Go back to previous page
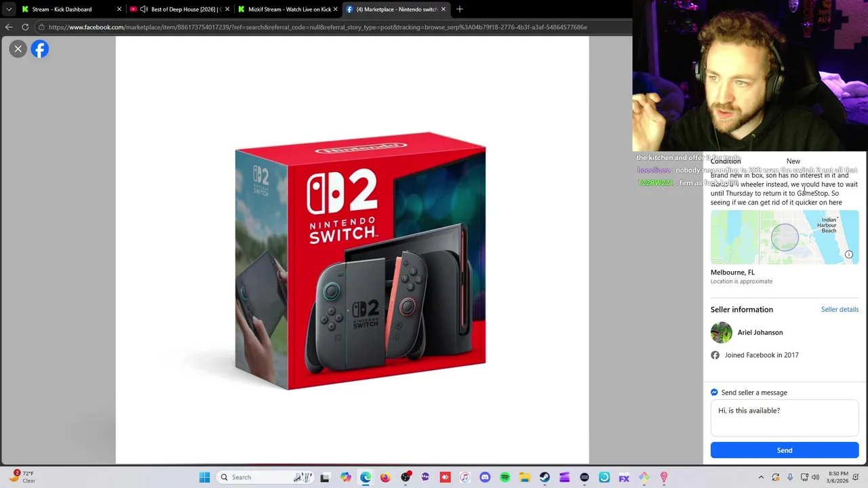The width and height of the screenshot is (868, 488). (9, 27)
